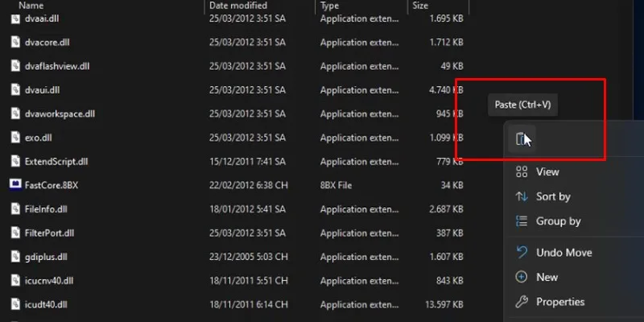Click the New plus icon

(x=522, y=277)
